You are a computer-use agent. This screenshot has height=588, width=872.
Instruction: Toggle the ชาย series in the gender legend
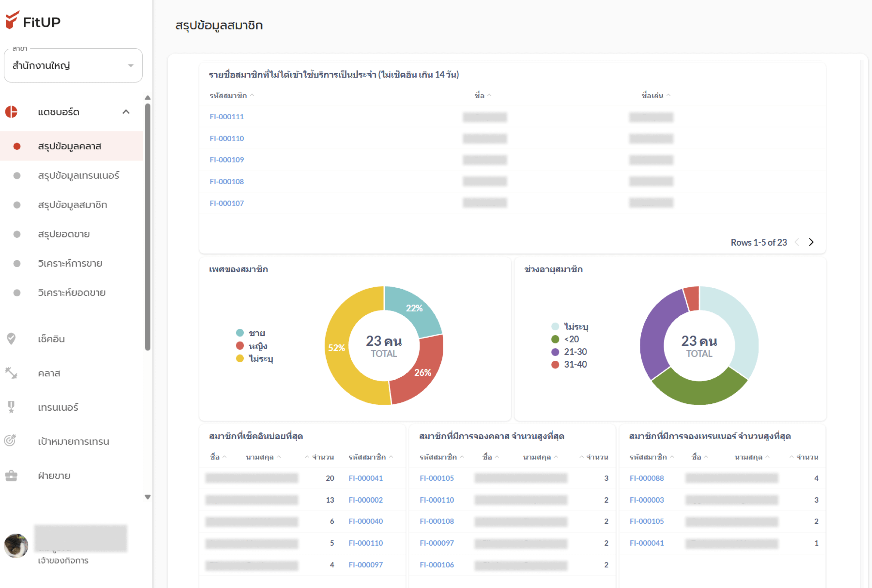pos(240,332)
